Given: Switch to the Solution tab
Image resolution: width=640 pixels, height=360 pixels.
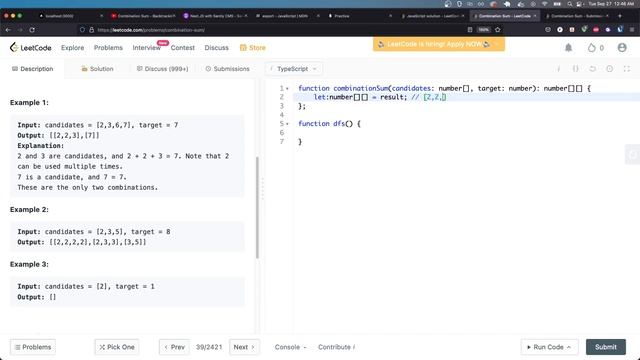Looking at the screenshot, I should pyautogui.click(x=97, y=69).
